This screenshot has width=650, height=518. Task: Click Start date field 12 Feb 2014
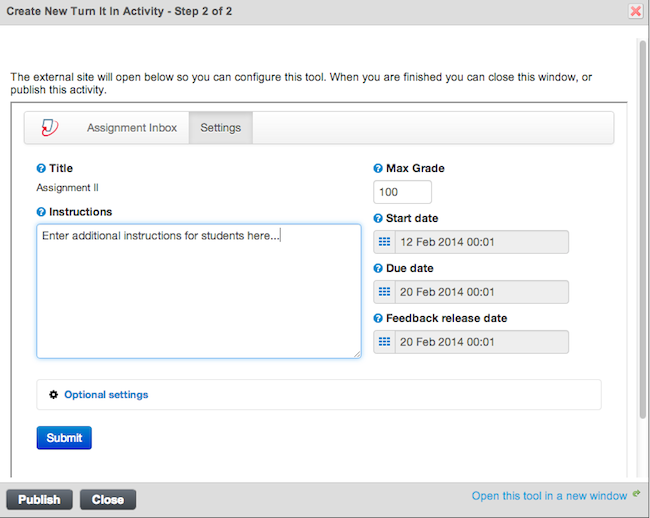tap(482, 242)
